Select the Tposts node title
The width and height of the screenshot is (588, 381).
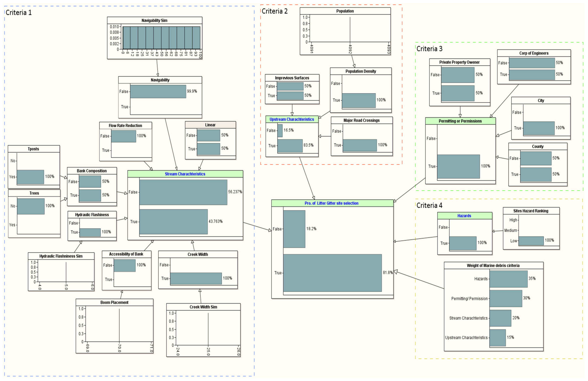pyautogui.click(x=33, y=149)
